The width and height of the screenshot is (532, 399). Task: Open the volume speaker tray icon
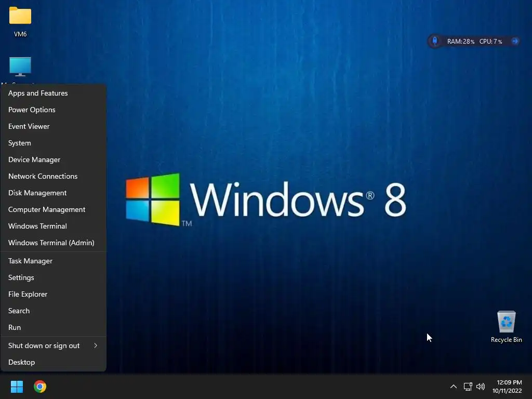coord(481,387)
